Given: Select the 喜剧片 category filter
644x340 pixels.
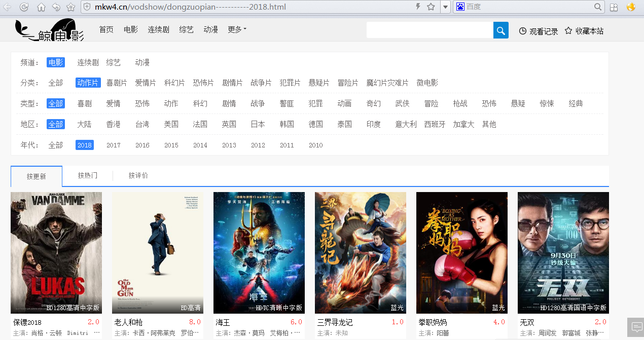Looking at the screenshot, I should tap(117, 83).
